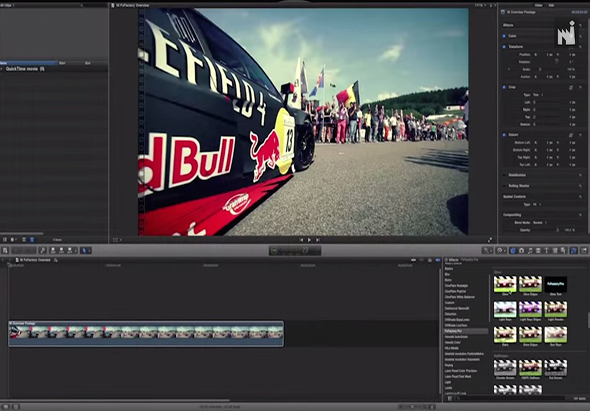Image resolution: width=590 pixels, height=411 pixels.
Task: Open the Blend Mode Normal dropdown
Action: pos(539,222)
